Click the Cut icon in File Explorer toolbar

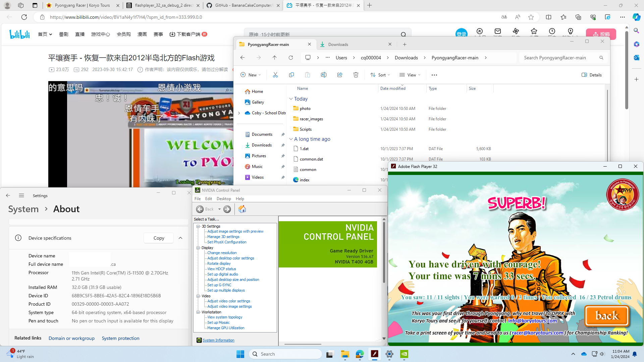click(x=275, y=75)
